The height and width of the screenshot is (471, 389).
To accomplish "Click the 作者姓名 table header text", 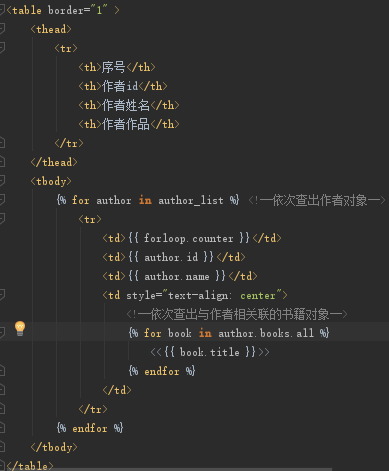I will (126, 105).
